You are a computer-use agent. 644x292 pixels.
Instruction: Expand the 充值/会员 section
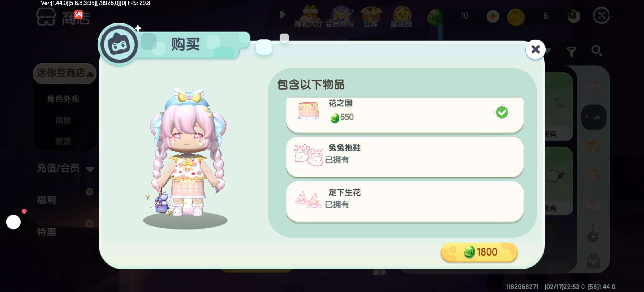[65, 168]
